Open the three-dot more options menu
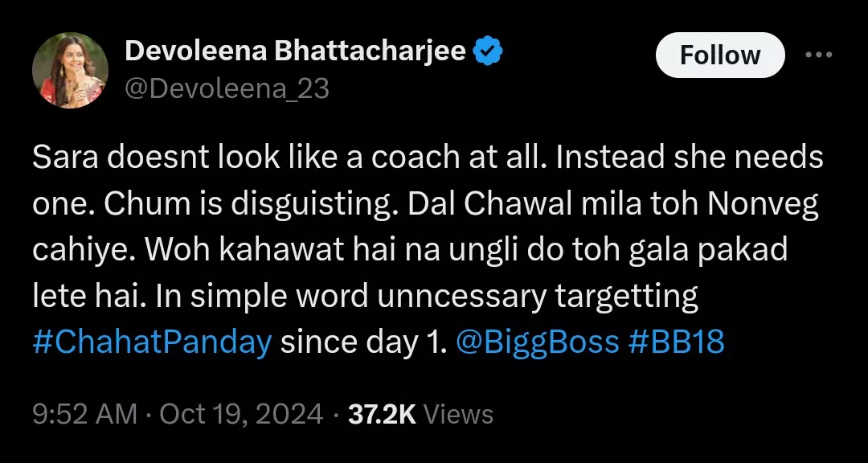This screenshot has height=463, width=868. [818, 55]
